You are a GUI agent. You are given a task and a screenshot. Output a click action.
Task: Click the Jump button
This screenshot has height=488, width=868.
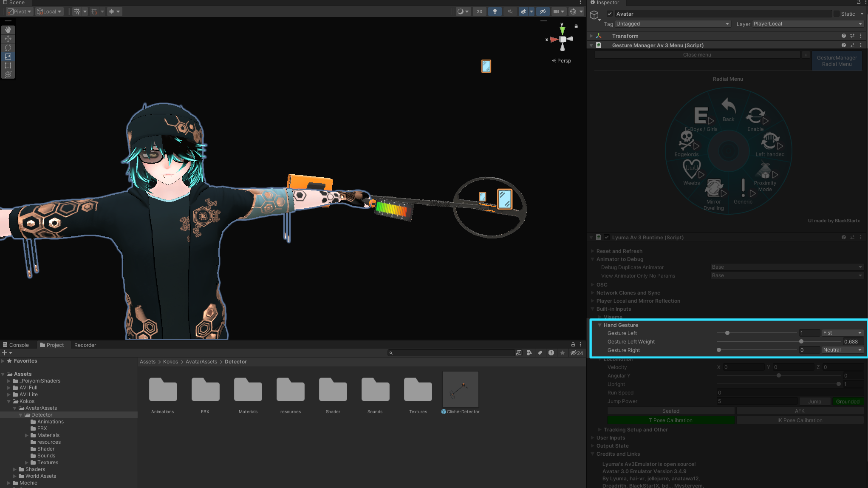click(814, 401)
